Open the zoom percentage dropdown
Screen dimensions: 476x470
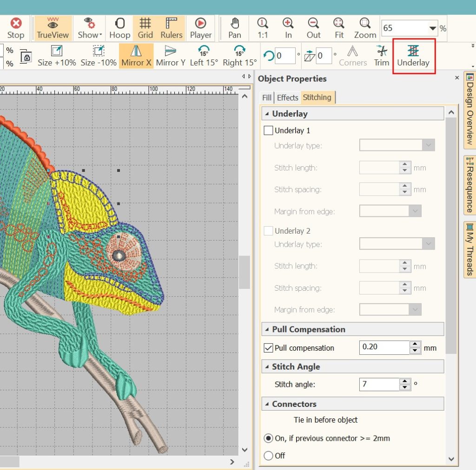[432, 28]
